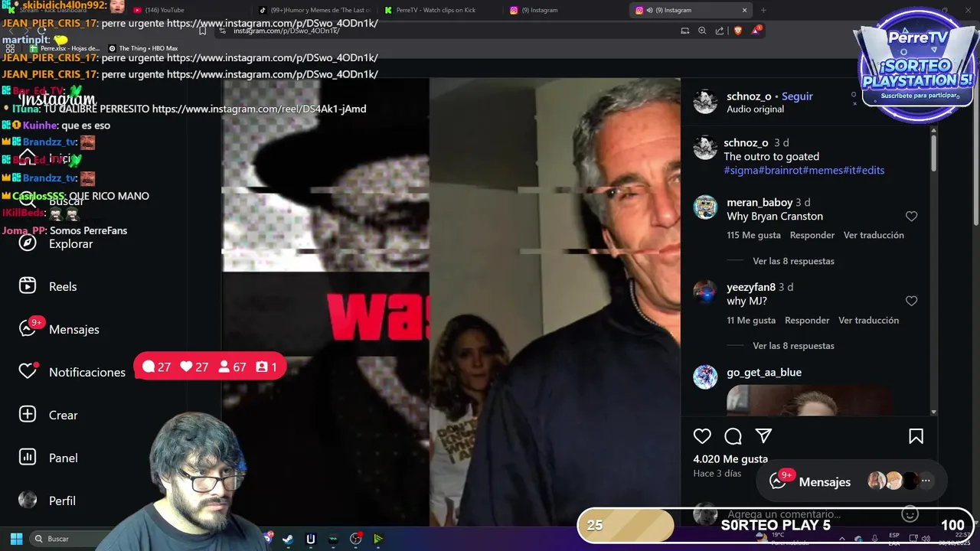Expand replies under meran_baboy comment
This screenshot has width=980, height=551.
793,261
